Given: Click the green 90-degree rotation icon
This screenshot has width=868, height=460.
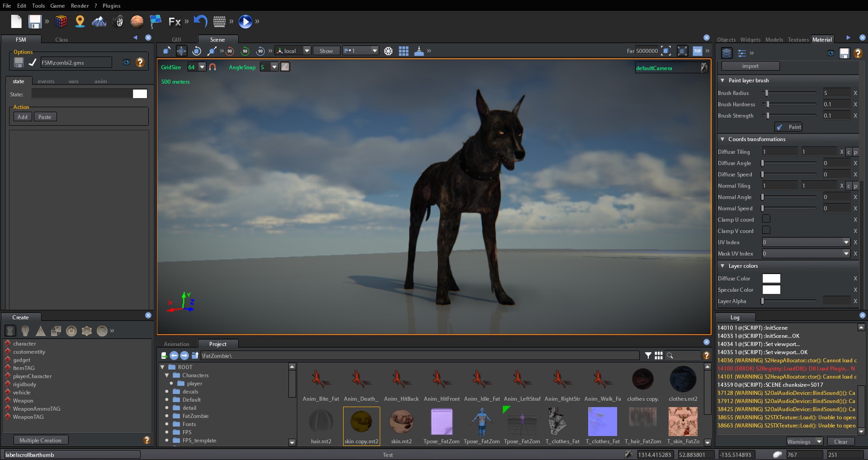Looking at the screenshot, I should click(x=245, y=51).
